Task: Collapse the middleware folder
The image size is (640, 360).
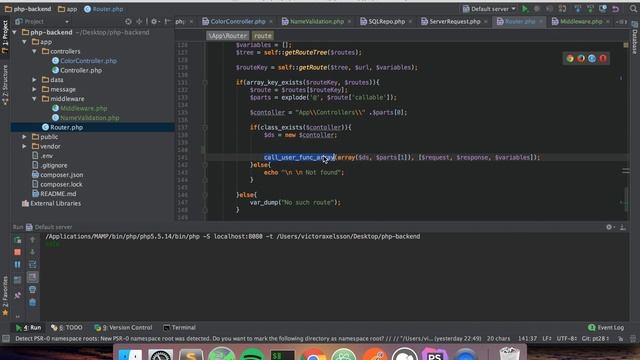Action: (x=35, y=99)
